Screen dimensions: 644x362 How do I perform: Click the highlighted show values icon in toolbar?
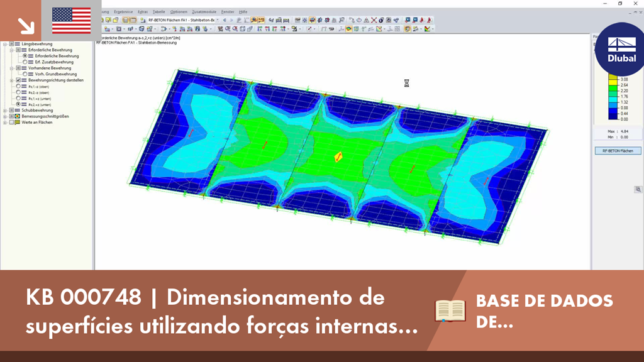pyautogui.click(x=261, y=20)
